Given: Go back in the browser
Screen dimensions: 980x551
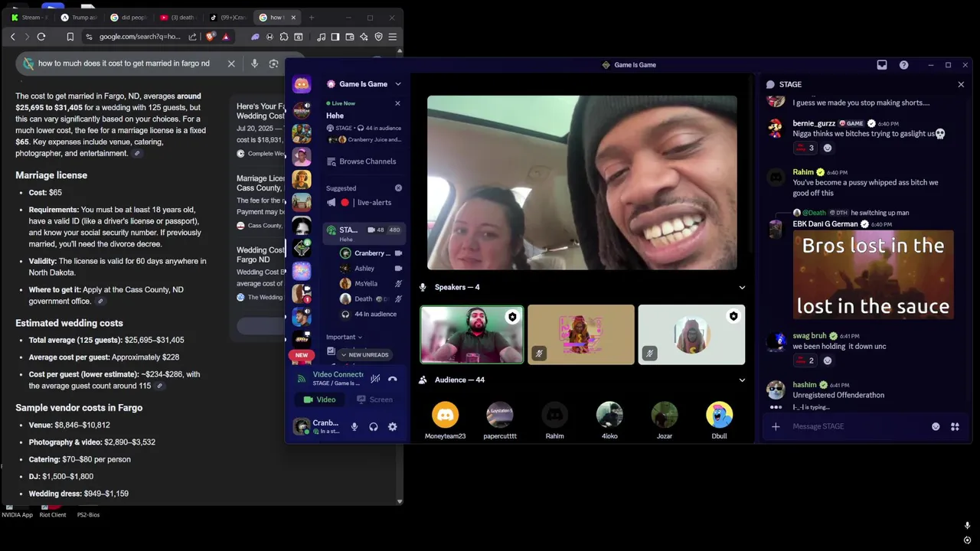Looking at the screenshot, I should (x=12, y=37).
